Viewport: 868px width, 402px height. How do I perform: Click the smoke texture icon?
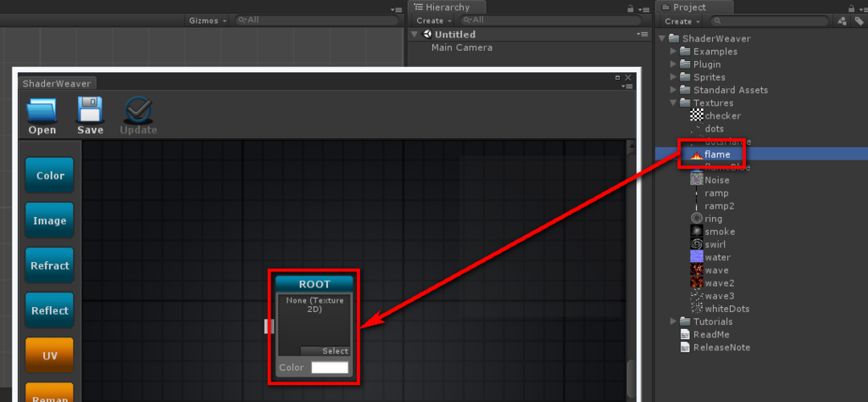pyautogui.click(x=697, y=232)
